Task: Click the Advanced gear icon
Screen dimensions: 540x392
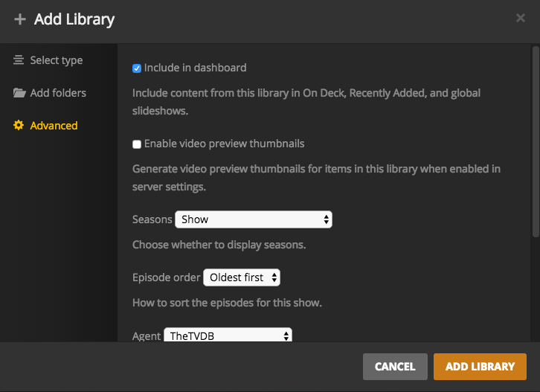Action: click(x=19, y=126)
